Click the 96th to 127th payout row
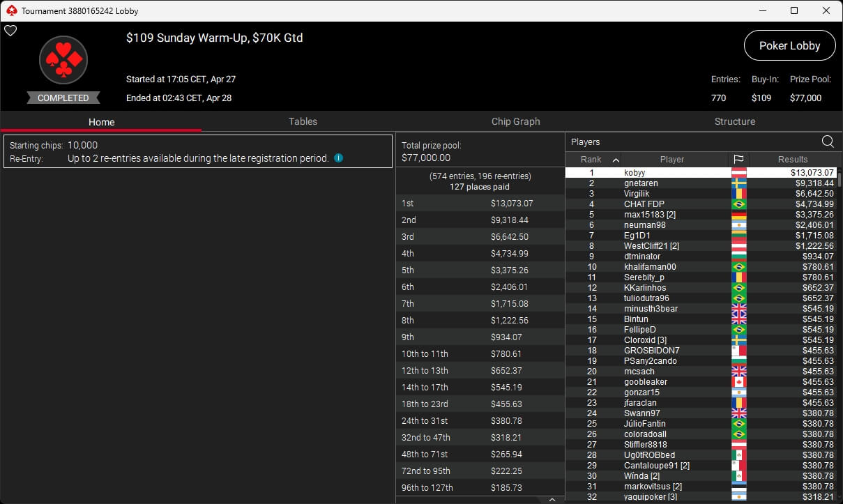The height and width of the screenshot is (504, 843). (480, 487)
